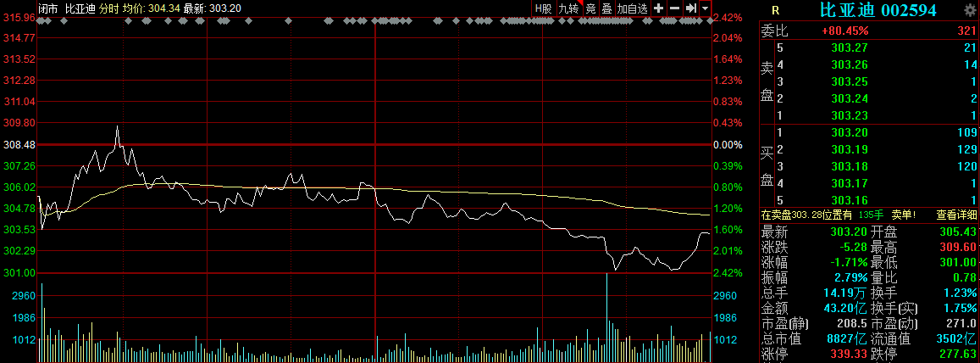Open the settings gear beside 比亚迪 002594

(969, 9)
